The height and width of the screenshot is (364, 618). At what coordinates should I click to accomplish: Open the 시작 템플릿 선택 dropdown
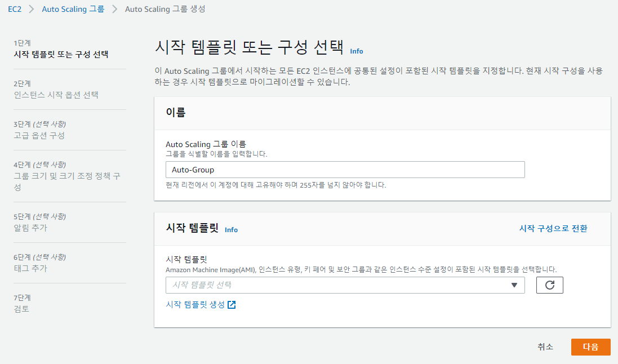tap(345, 285)
